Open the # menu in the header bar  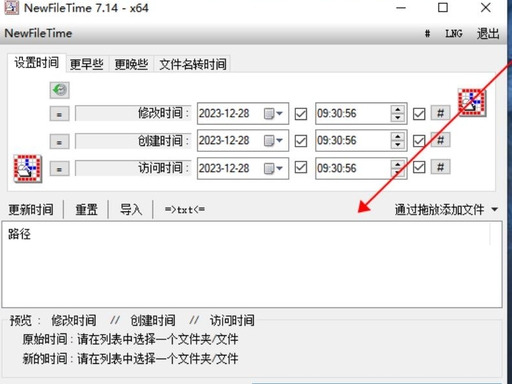(427, 33)
